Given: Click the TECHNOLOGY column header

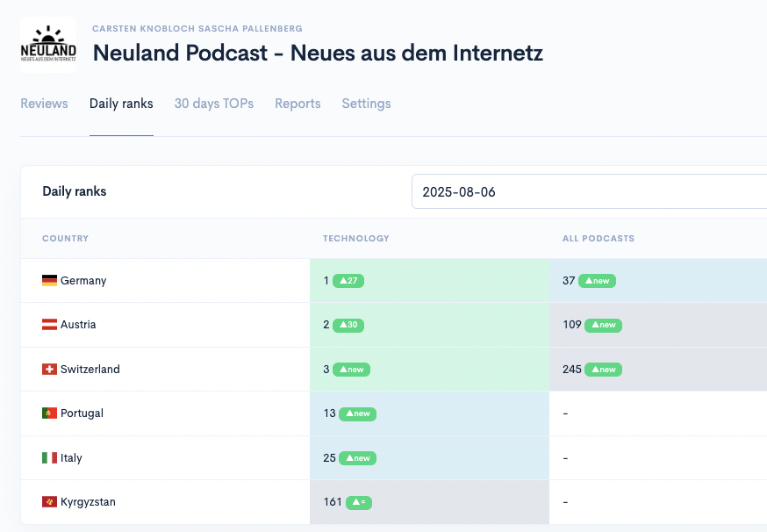Looking at the screenshot, I should pos(356,239).
